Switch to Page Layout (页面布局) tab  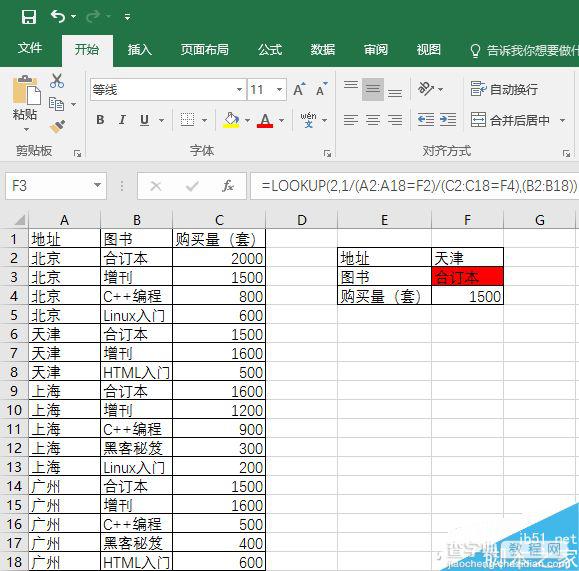point(205,49)
